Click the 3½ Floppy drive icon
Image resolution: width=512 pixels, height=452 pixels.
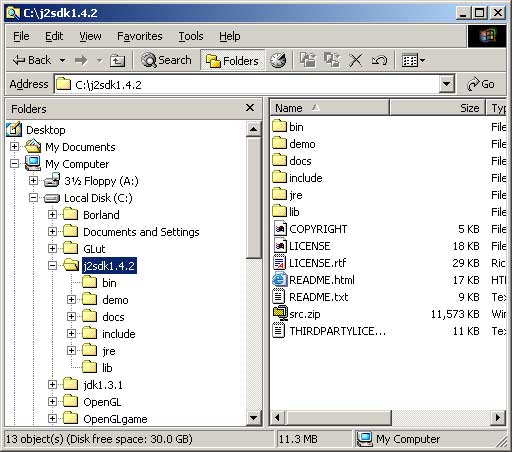(52, 180)
